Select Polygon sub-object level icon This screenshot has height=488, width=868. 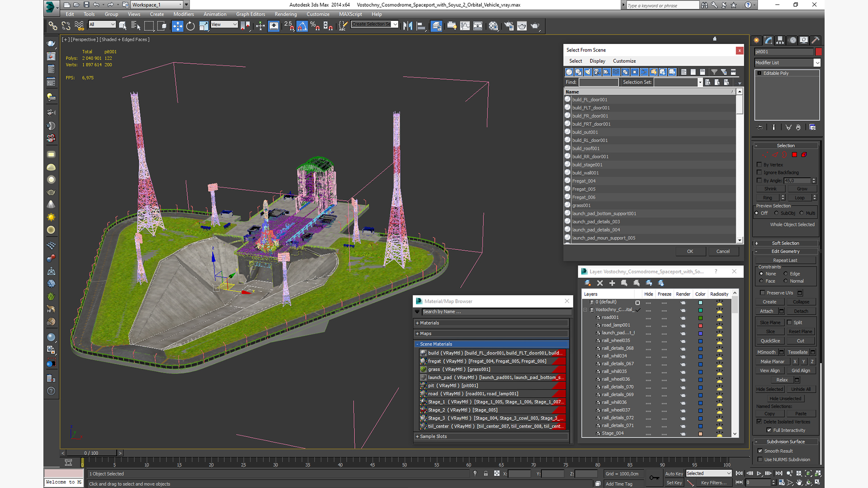click(x=794, y=155)
